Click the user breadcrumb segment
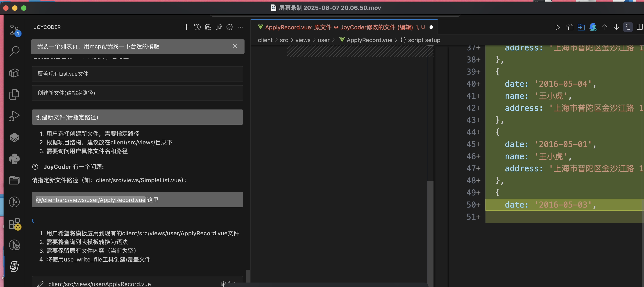Screen dimensions: 644x287 pyautogui.click(x=324, y=40)
